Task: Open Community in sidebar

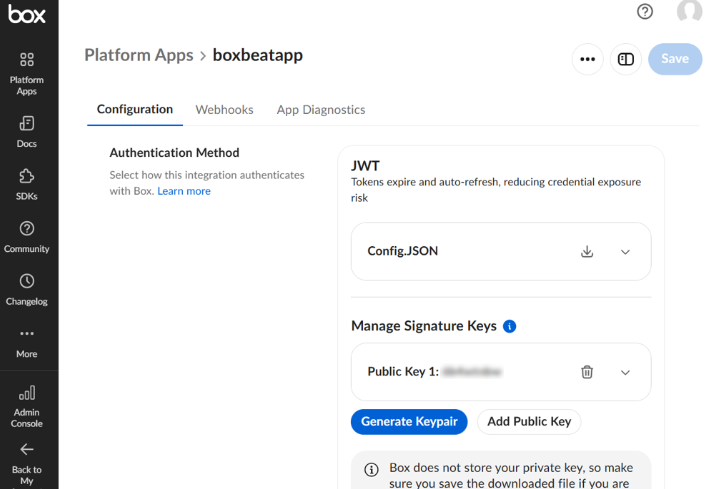Action: (27, 237)
